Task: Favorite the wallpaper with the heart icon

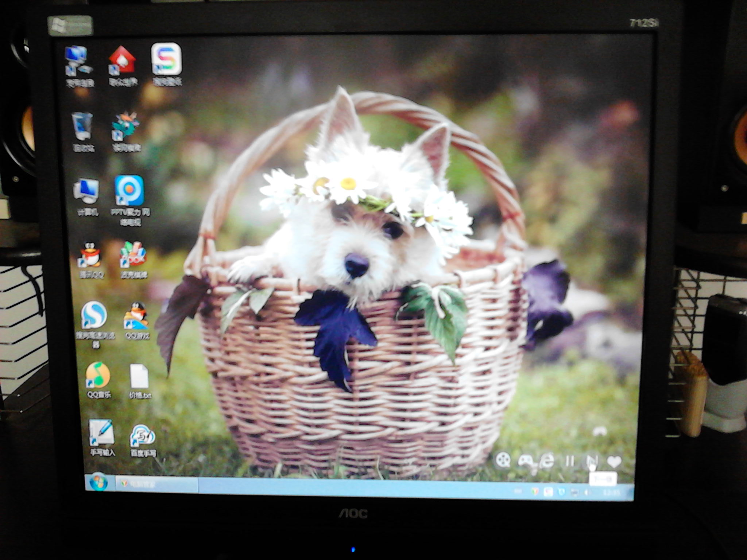Action: (x=614, y=462)
